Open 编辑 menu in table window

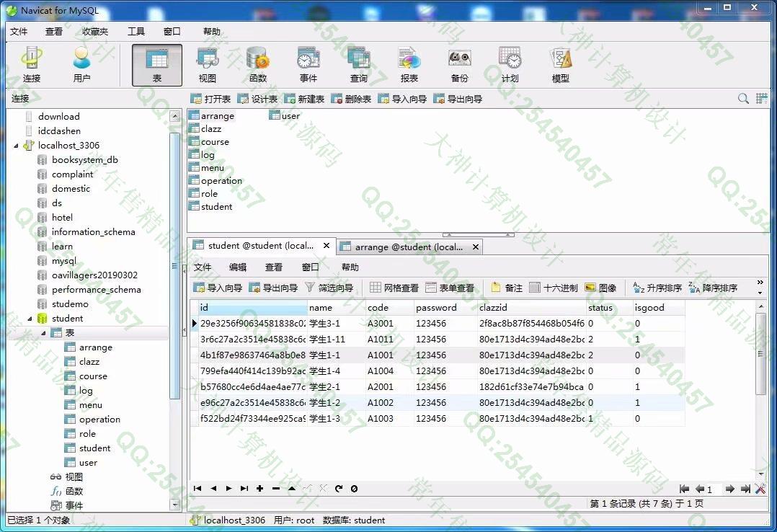pyautogui.click(x=238, y=267)
